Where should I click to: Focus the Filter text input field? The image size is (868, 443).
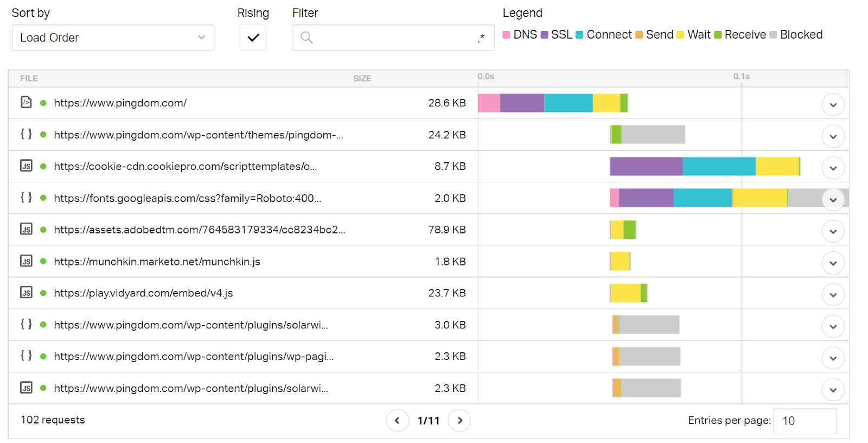coord(393,37)
